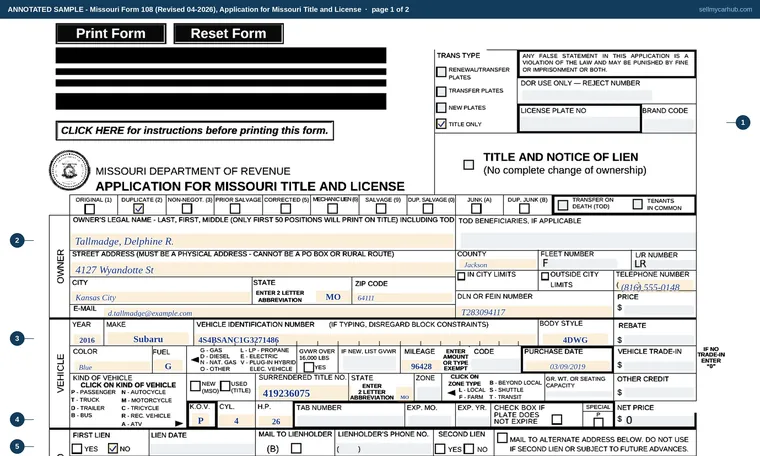Click the Purchase Date field
760x456 pixels.
[x=567, y=366]
